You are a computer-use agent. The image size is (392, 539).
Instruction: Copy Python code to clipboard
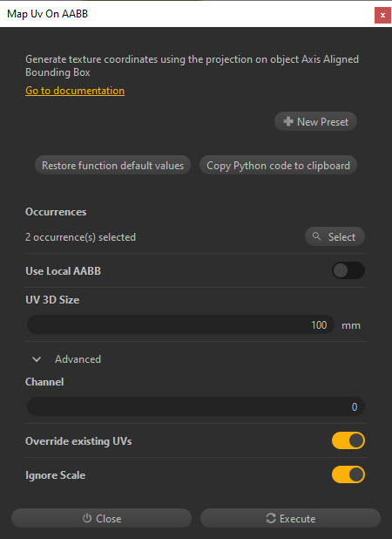(278, 166)
